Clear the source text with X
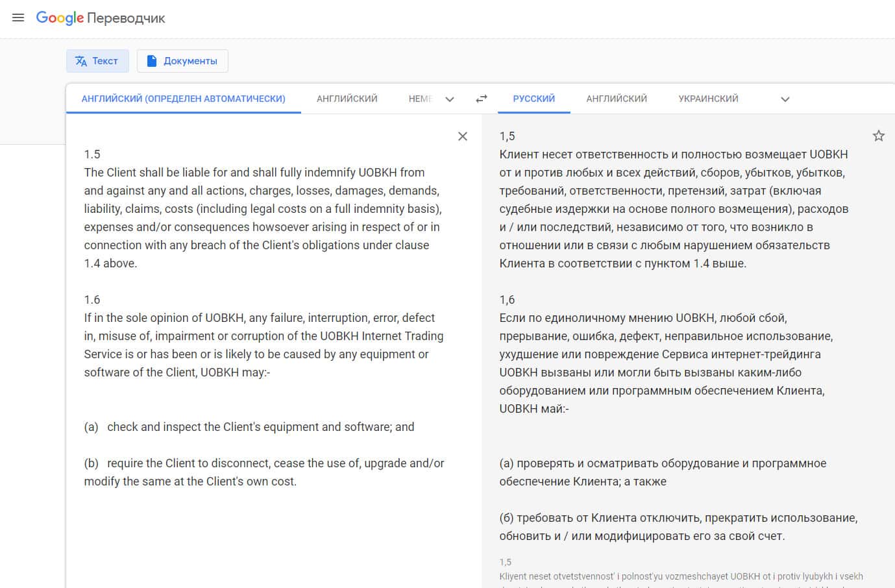895x588 pixels. [x=462, y=136]
